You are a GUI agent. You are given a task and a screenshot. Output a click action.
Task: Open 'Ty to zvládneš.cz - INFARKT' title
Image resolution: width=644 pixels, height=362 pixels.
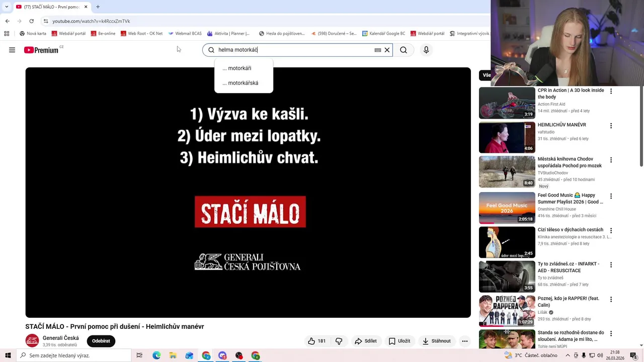point(569,267)
